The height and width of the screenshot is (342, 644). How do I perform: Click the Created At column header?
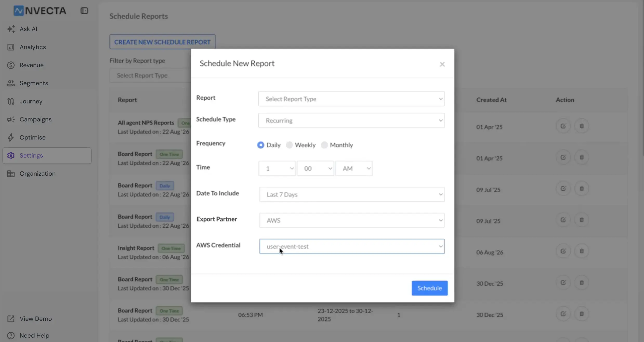point(491,100)
